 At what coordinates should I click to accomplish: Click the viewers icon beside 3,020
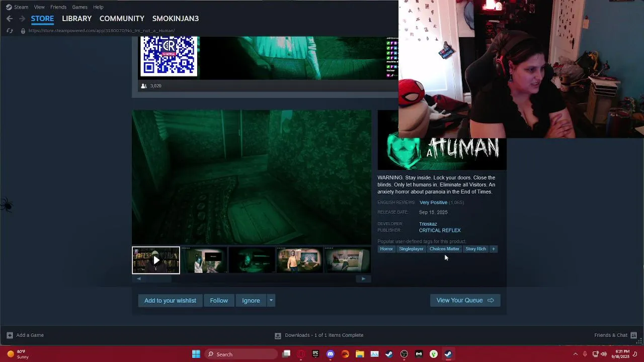(x=144, y=86)
